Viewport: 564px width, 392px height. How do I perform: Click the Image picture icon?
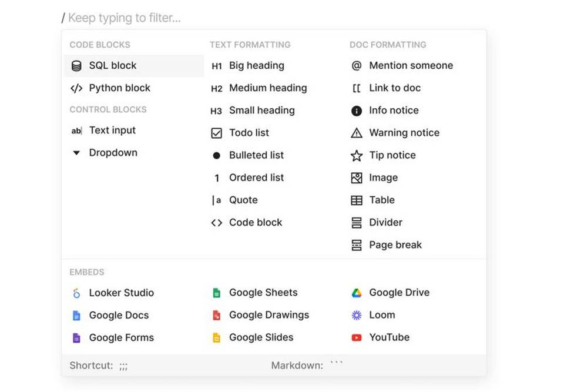pos(357,178)
